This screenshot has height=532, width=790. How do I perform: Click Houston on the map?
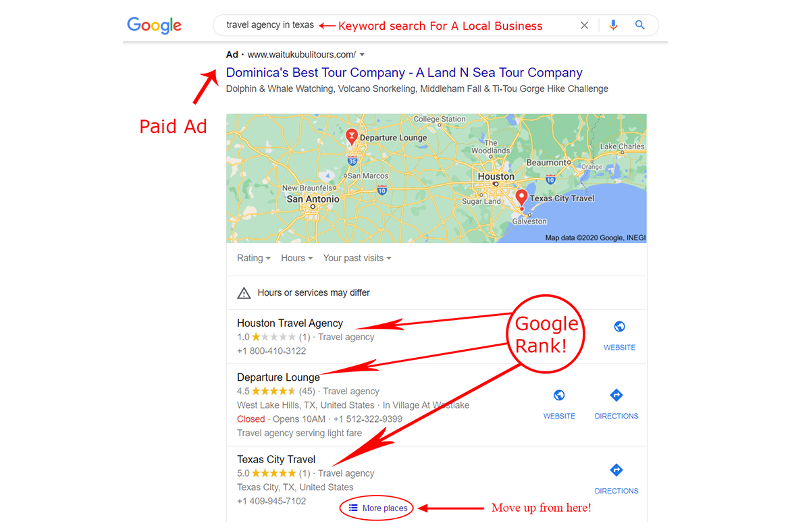click(496, 177)
